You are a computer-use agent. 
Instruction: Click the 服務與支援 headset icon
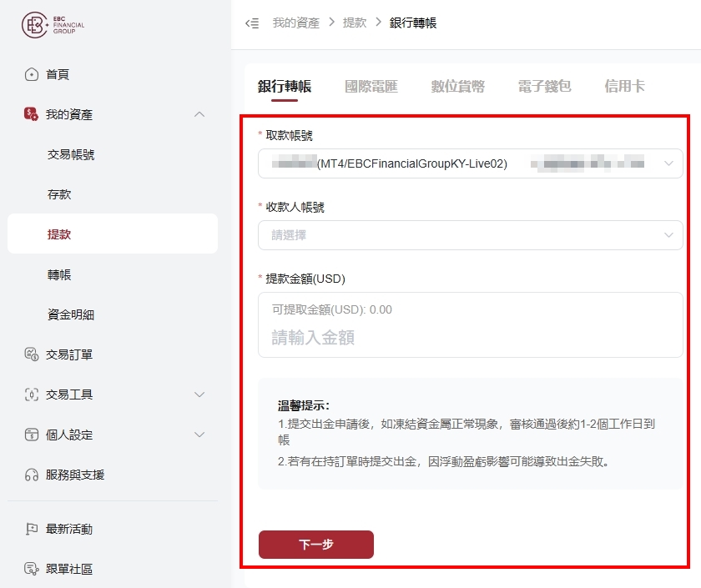32,475
